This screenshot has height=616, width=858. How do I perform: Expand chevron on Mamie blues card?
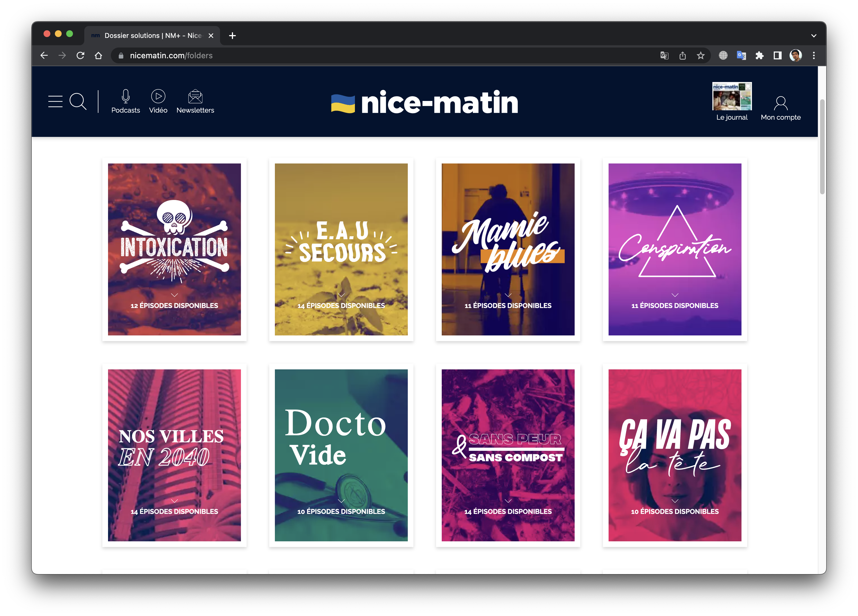pyautogui.click(x=508, y=295)
